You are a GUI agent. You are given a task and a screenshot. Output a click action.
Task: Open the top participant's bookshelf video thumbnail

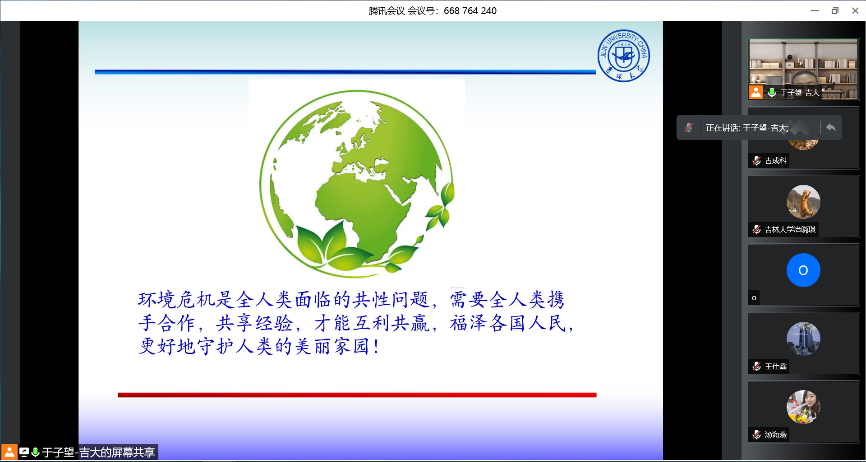(802, 63)
